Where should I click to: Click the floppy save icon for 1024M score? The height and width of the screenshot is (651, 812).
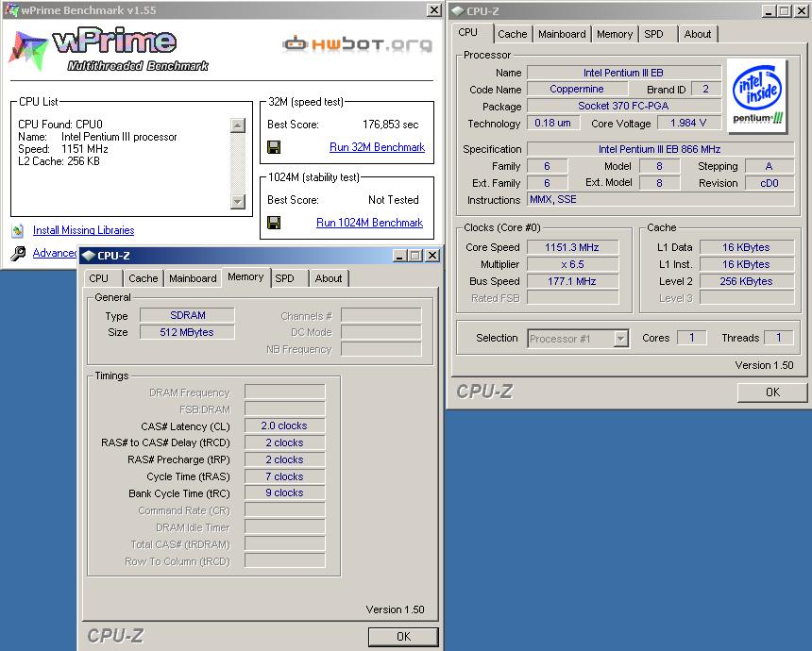point(274,223)
